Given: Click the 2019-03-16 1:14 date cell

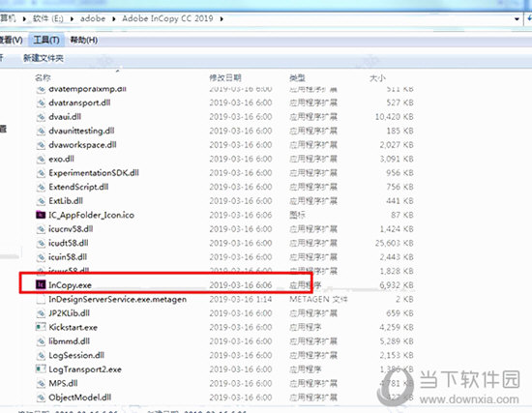Looking at the screenshot, I should 241,299.
